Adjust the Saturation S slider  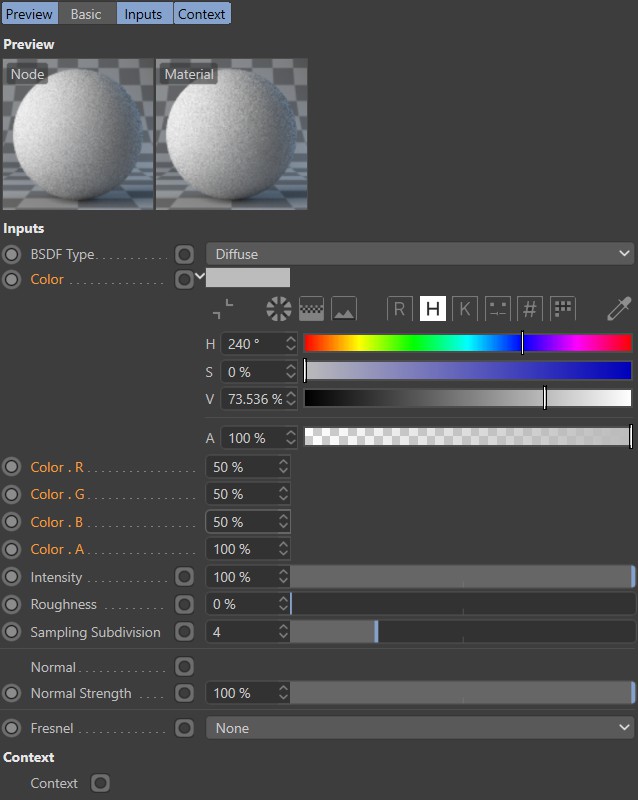468,371
